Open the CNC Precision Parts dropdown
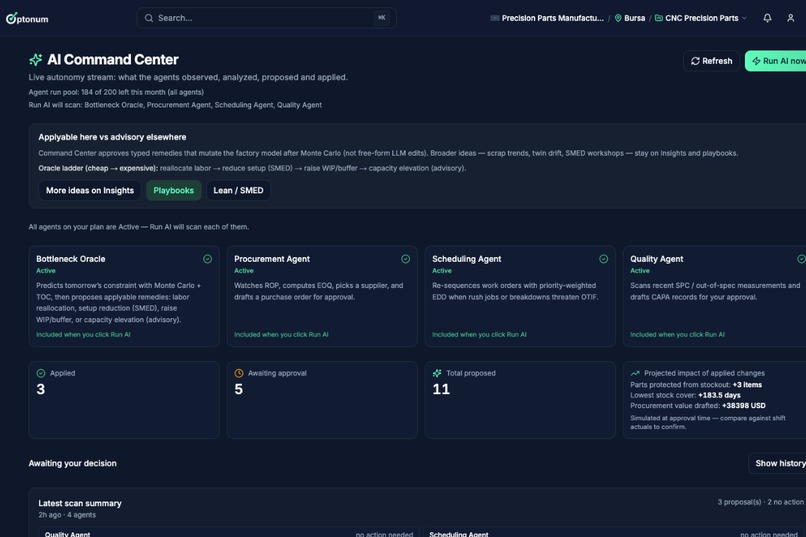 click(701, 18)
